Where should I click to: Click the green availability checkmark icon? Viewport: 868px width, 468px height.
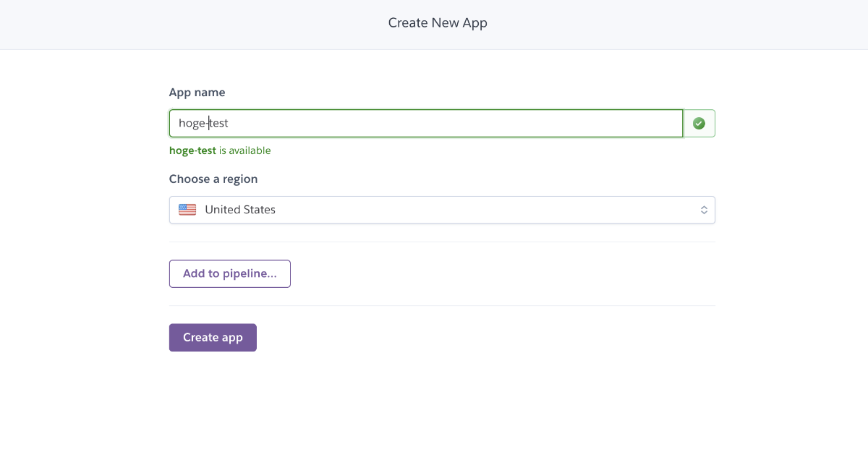coord(699,124)
